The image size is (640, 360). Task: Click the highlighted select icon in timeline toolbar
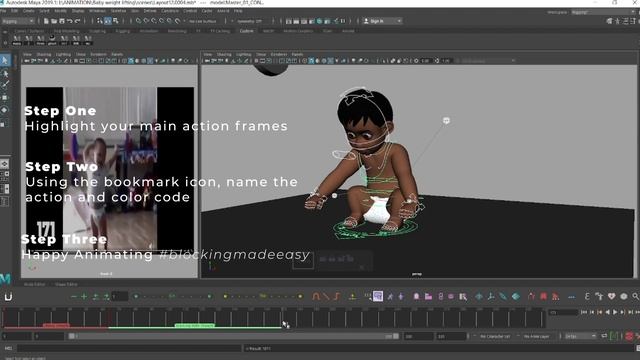[378, 296]
